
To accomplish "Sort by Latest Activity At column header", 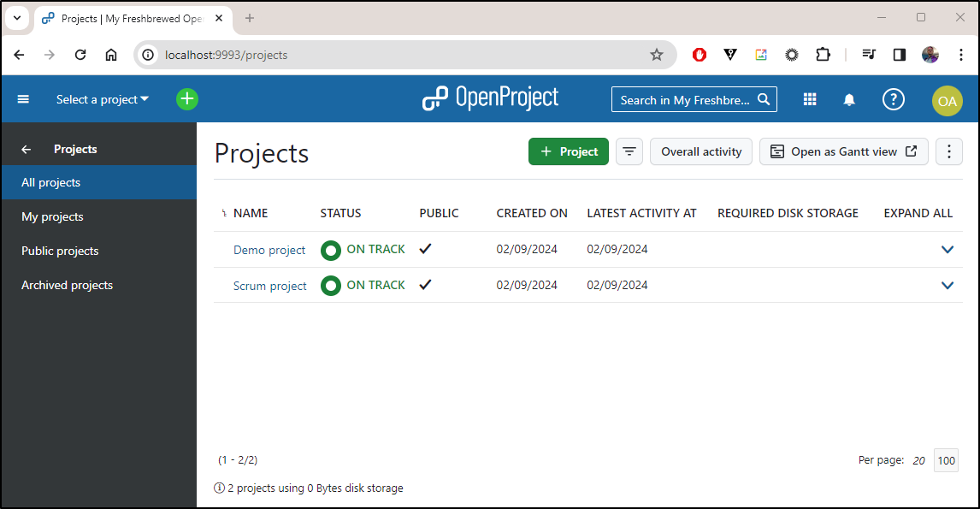I will coord(641,213).
